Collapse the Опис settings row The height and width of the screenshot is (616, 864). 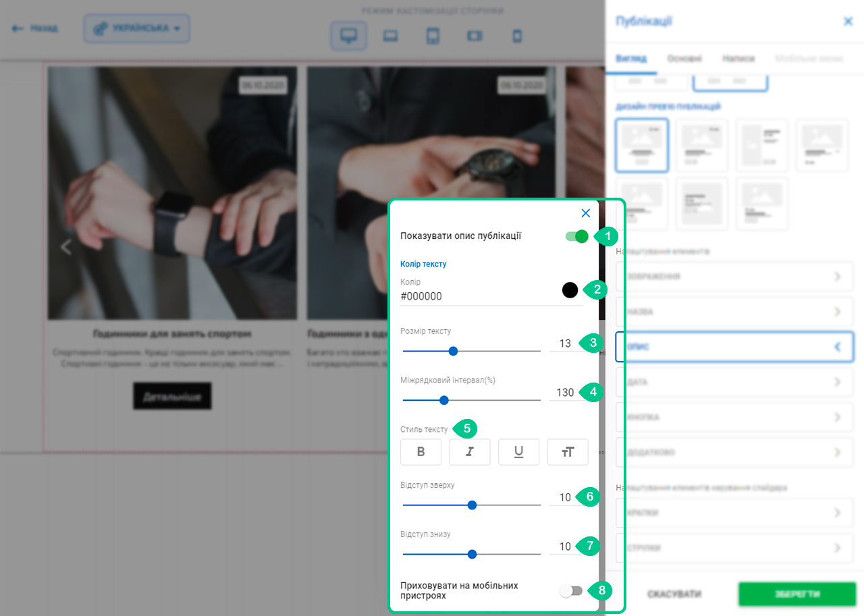[734, 347]
